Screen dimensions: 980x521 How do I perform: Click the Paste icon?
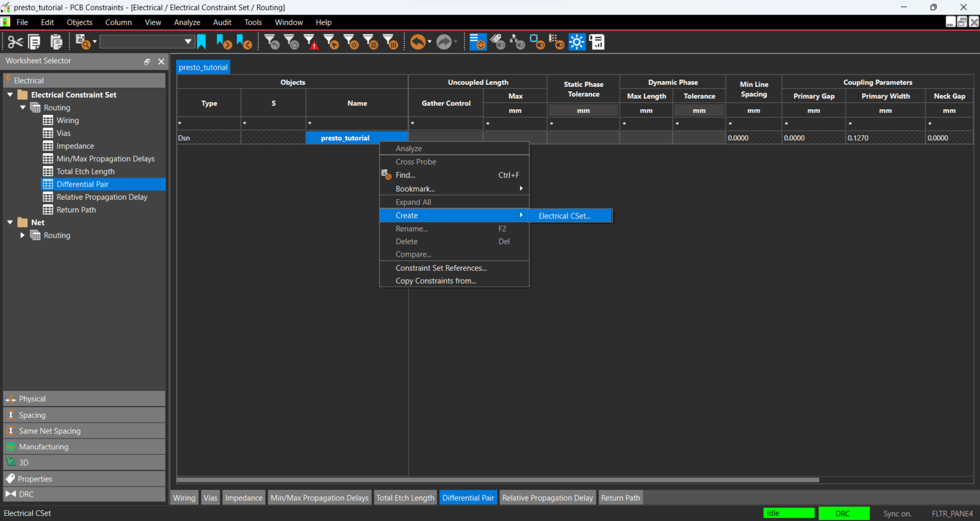(x=56, y=42)
